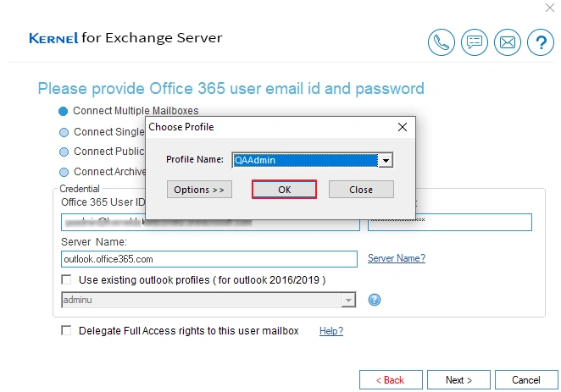
Task: Click the Kernel for Exchange Server logo
Action: (x=125, y=38)
